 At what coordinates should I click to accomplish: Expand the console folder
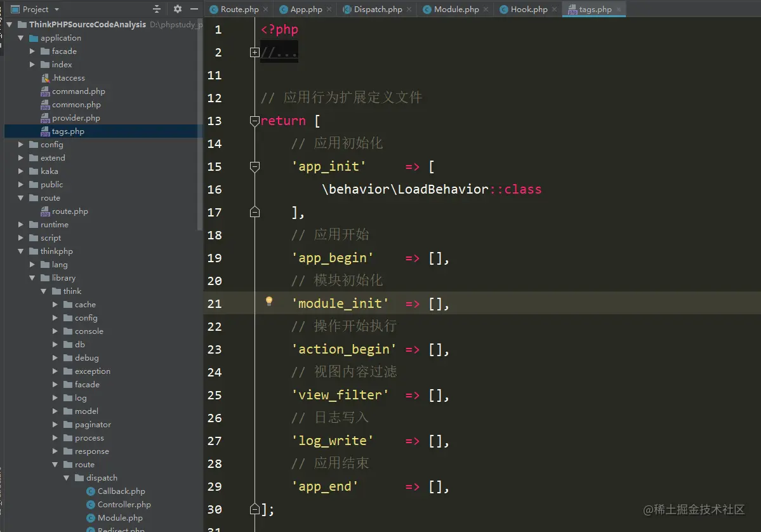55,331
